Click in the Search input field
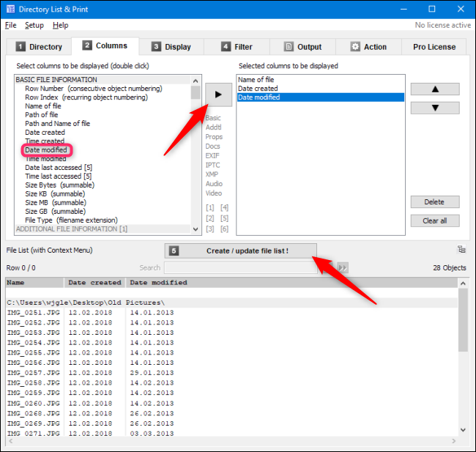The width and height of the screenshot is (476, 452). point(240,267)
